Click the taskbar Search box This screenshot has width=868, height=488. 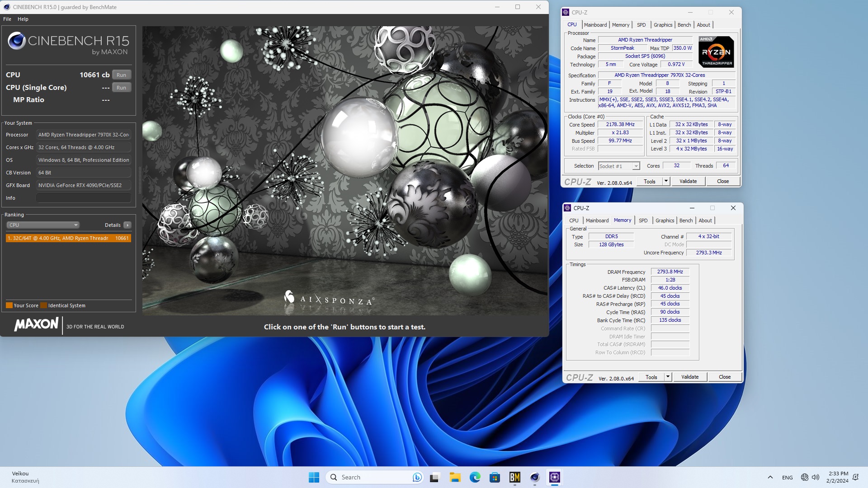(x=374, y=477)
